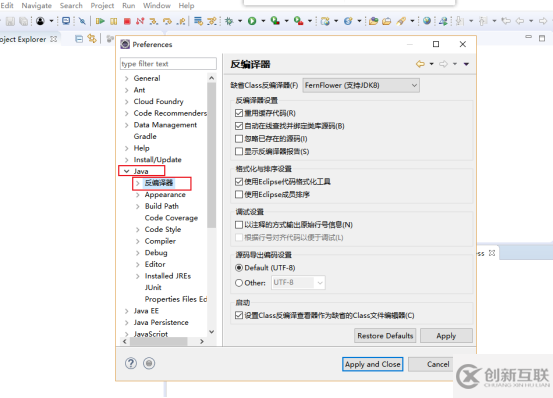
Task: Click the Suspend debug icon
Action: [114, 21]
